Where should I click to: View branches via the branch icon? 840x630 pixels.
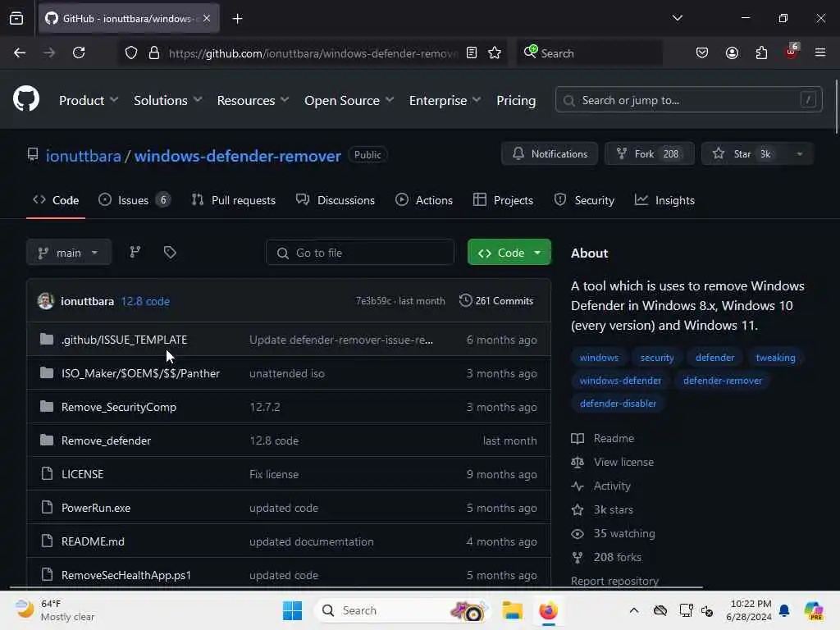pos(135,252)
